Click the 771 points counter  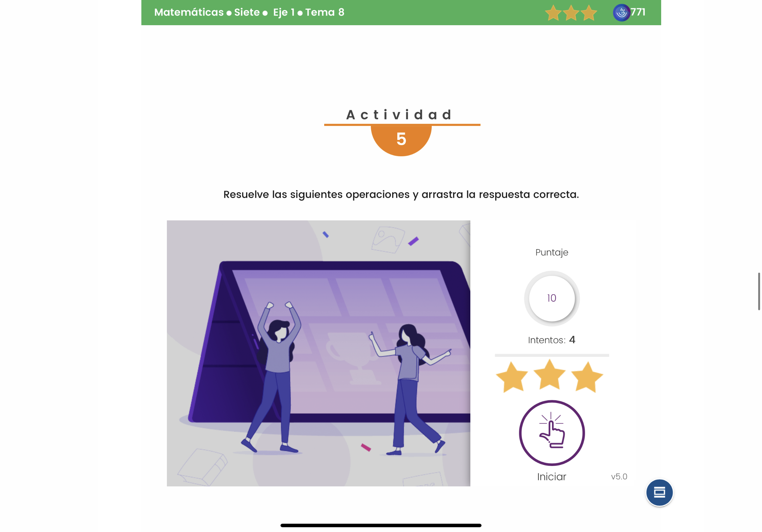click(638, 12)
